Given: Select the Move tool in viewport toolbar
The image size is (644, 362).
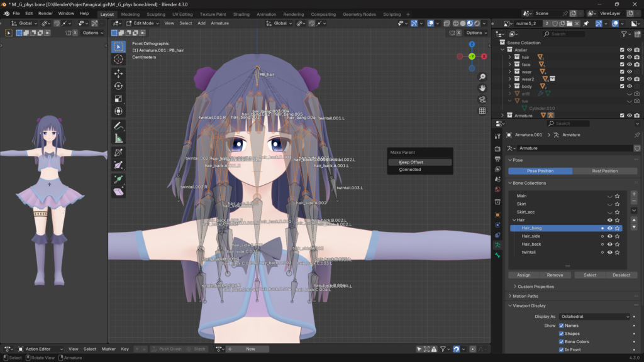Looking at the screenshot, I should (x=118, y=73).
